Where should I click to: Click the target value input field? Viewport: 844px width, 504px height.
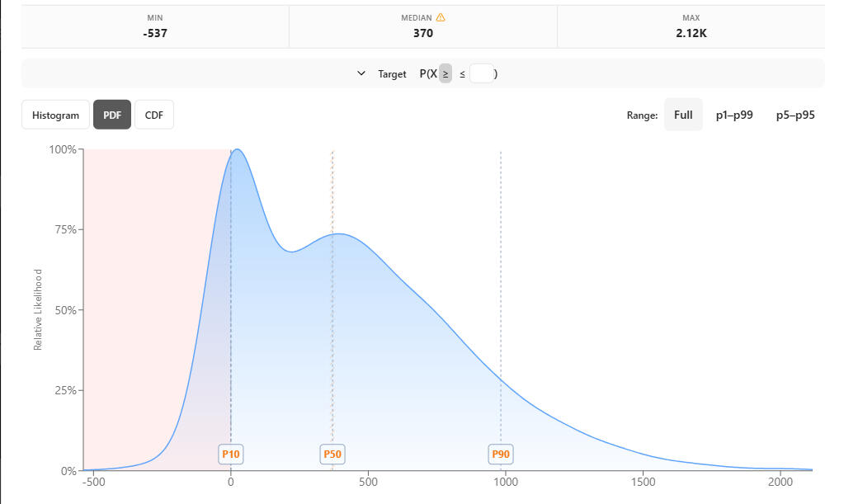click(x=481, y=73)
